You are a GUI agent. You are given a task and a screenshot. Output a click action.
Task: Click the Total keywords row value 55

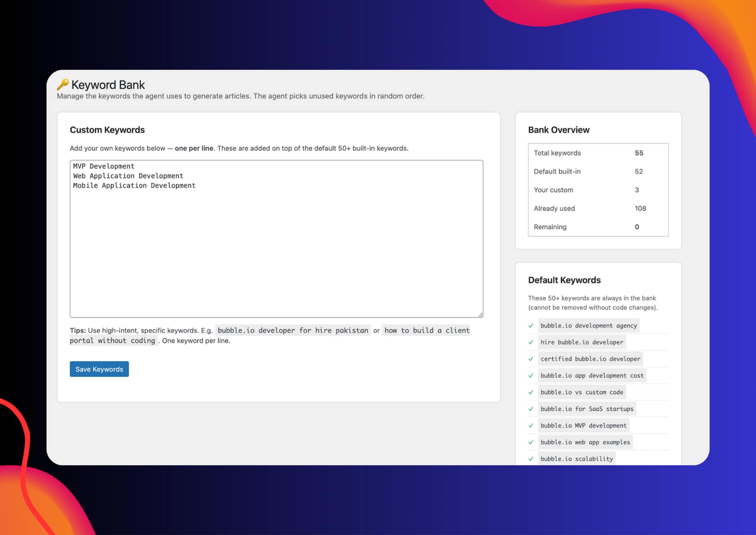[639, 153]
